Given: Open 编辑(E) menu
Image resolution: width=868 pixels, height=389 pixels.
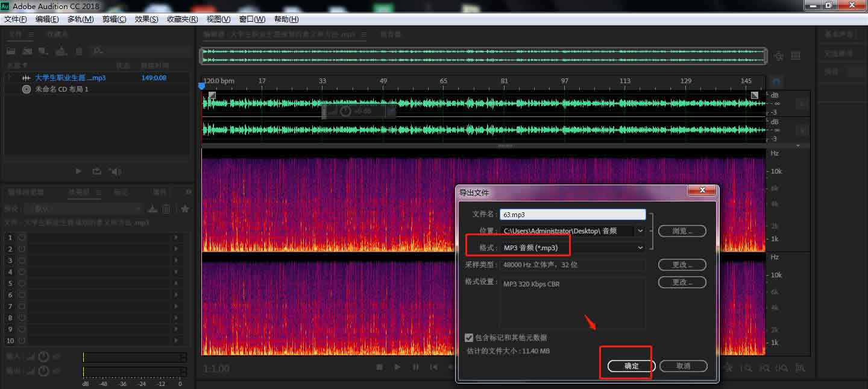Looking at the screenshot, I should coord(47,19).
